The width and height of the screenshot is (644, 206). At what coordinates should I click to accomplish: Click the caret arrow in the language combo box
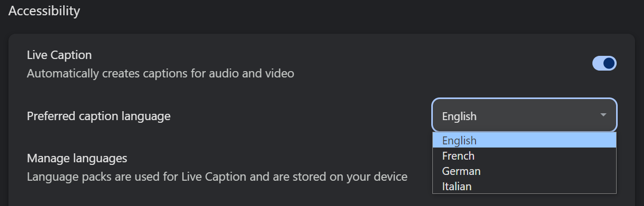click(x=603, y=115)
